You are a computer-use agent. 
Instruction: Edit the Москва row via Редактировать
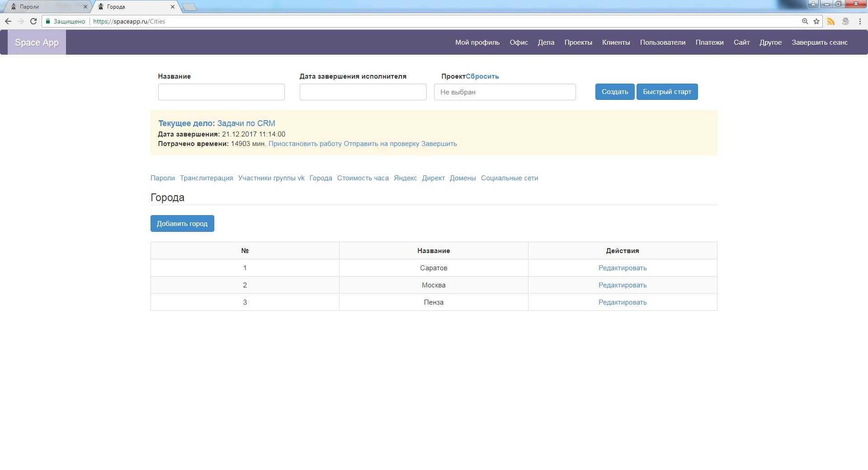click(622, 285)
